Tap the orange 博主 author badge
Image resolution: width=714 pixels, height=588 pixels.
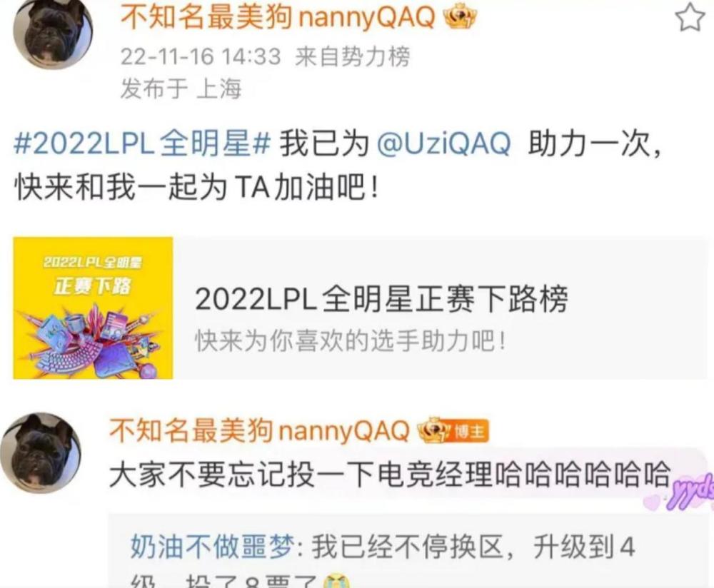[x=468, y=431]
